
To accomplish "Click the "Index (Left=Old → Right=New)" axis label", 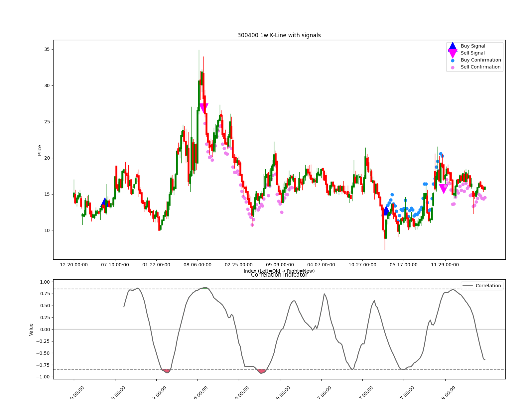I will coord(279,271).
